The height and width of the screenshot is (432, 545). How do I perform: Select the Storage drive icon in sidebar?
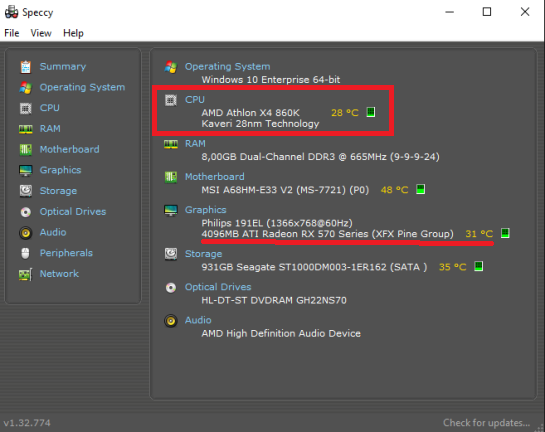(x=25, y=191)
